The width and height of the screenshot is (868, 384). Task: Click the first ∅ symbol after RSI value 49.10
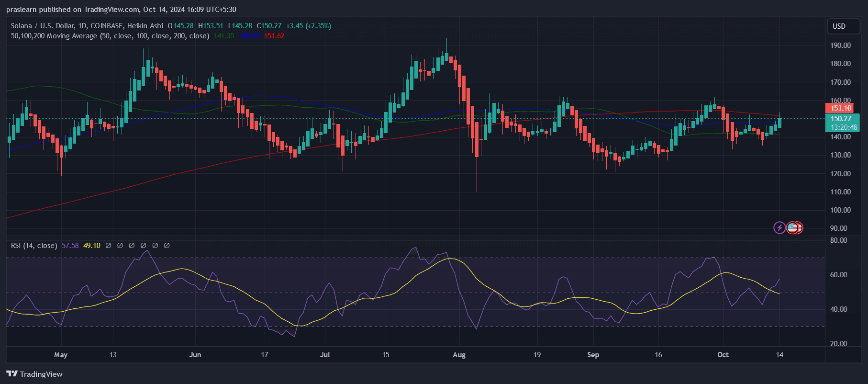pyautogui.click(x=108, y=246)
